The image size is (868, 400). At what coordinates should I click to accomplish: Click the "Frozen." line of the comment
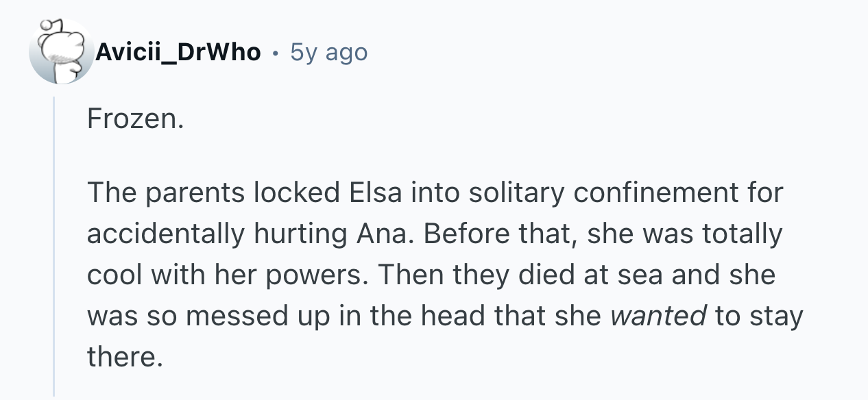tap(136, 120)
